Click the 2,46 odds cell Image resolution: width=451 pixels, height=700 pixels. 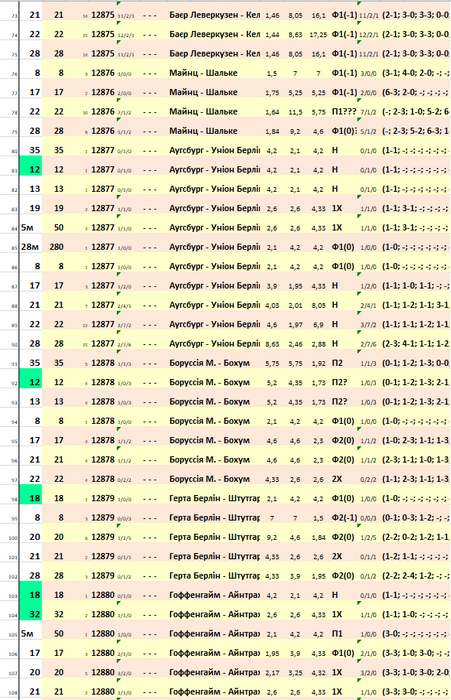295,344
